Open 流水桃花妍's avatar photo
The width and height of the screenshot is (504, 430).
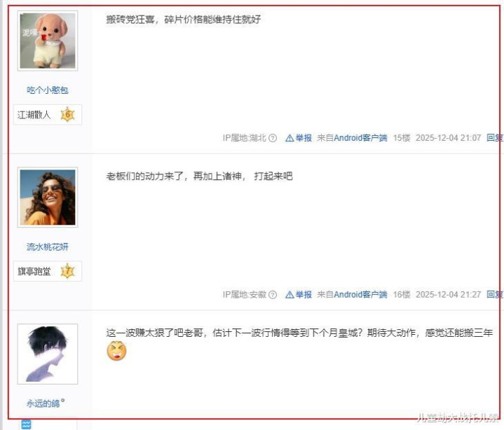pos(48,197)
